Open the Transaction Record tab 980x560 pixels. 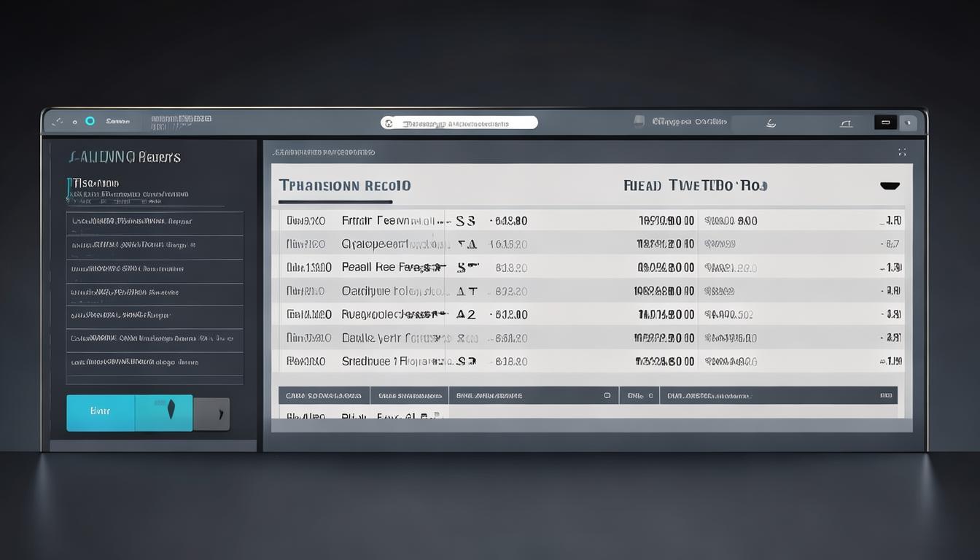pyautogui.click(x=344, y=186)
